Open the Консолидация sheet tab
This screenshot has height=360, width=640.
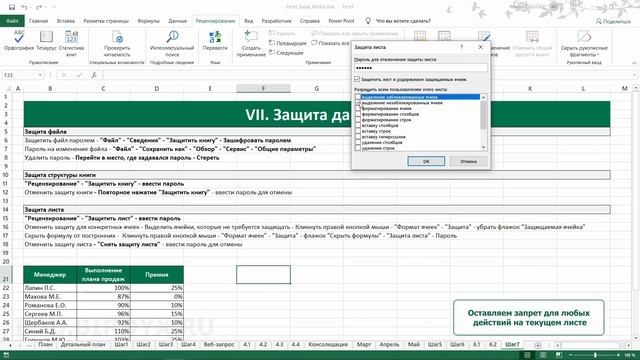pyautogui.click(x=328, y=344)
